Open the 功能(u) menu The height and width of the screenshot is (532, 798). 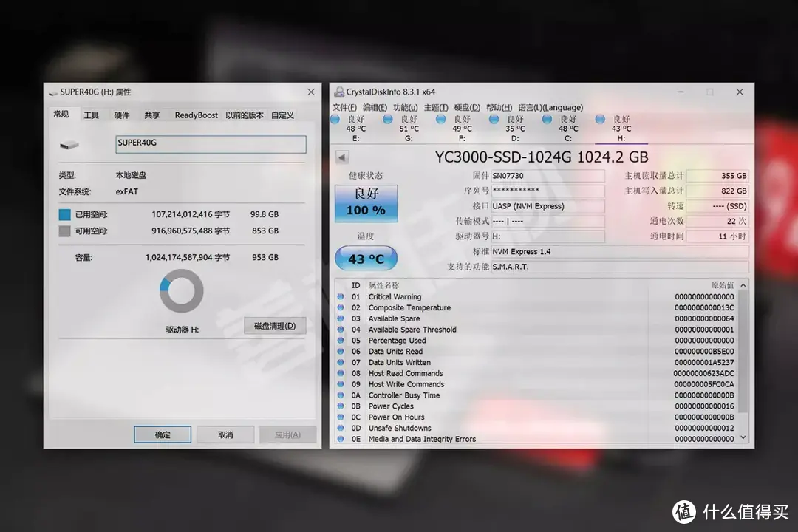click(405, 107)
